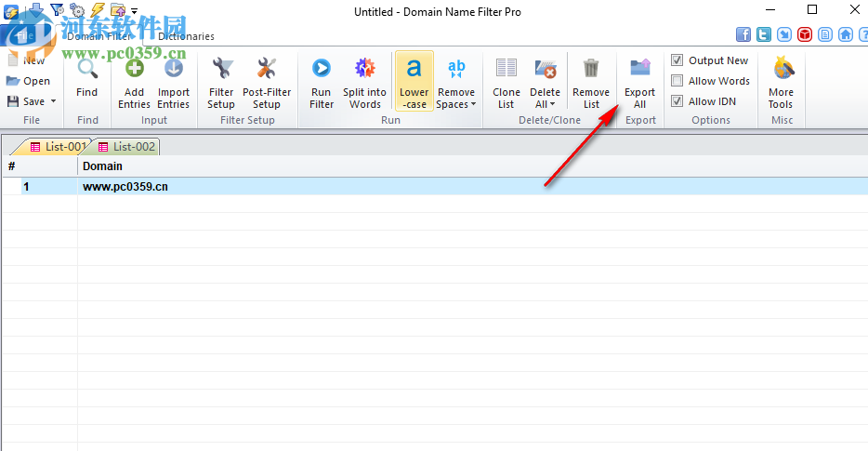The height and width of the screenshot is (451, 868).
Task: Click the lightning bolt icon in the quick access bar
Action: (x=98, y=10)
